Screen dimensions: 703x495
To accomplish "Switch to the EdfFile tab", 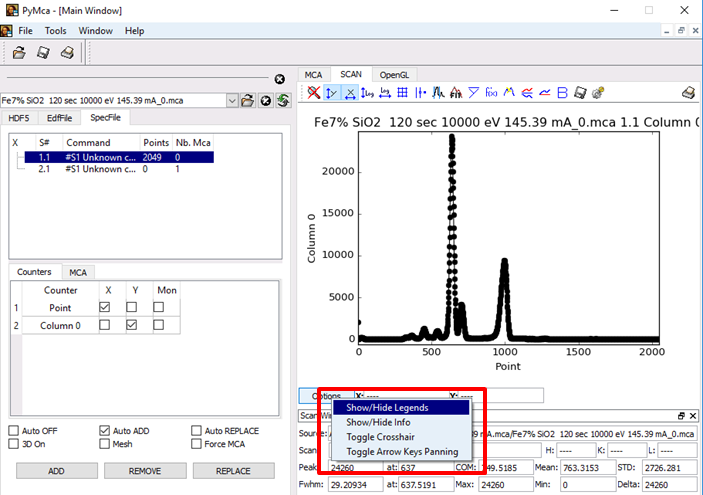I will pyautogui.click(x=59, y=118).
